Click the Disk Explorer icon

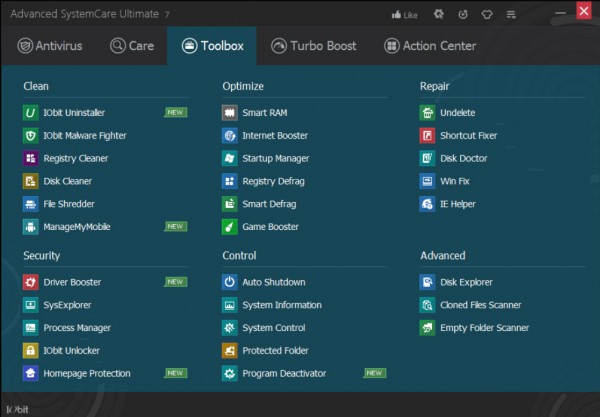(x=427, y=282)
